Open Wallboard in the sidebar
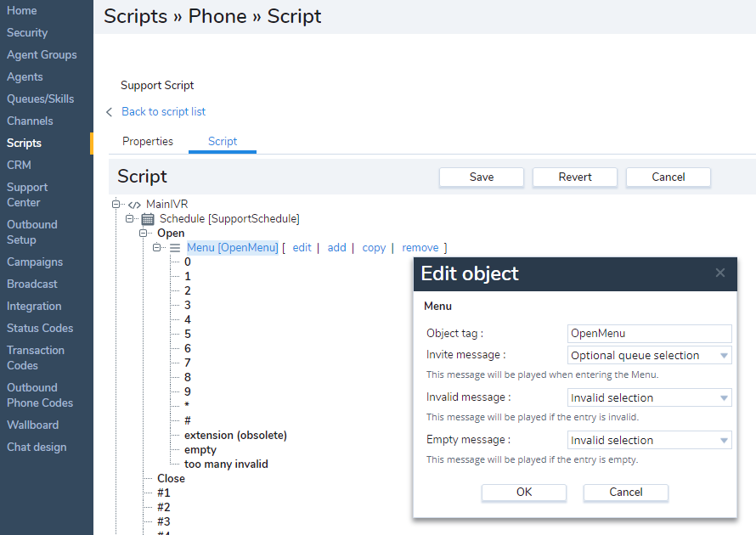The image size is (756, 535). pyautogui.click(x=33, y=425)
